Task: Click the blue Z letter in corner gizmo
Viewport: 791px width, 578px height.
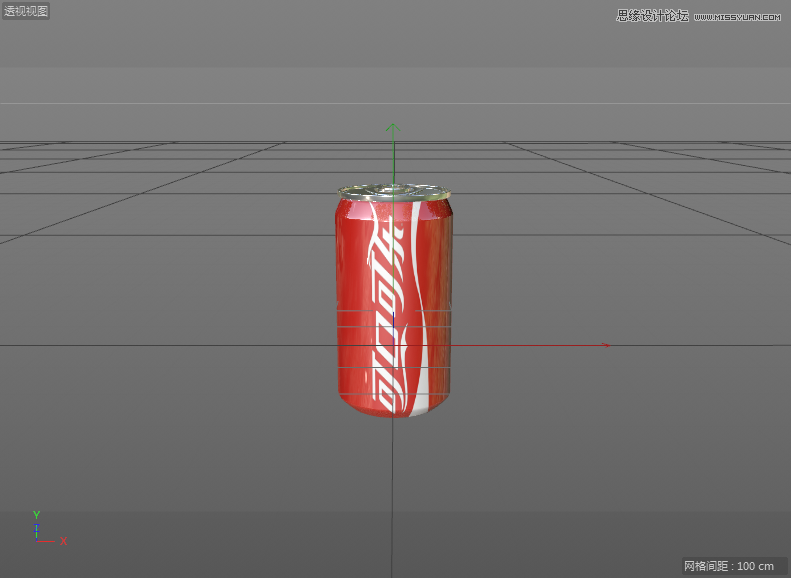Action: 36,527
